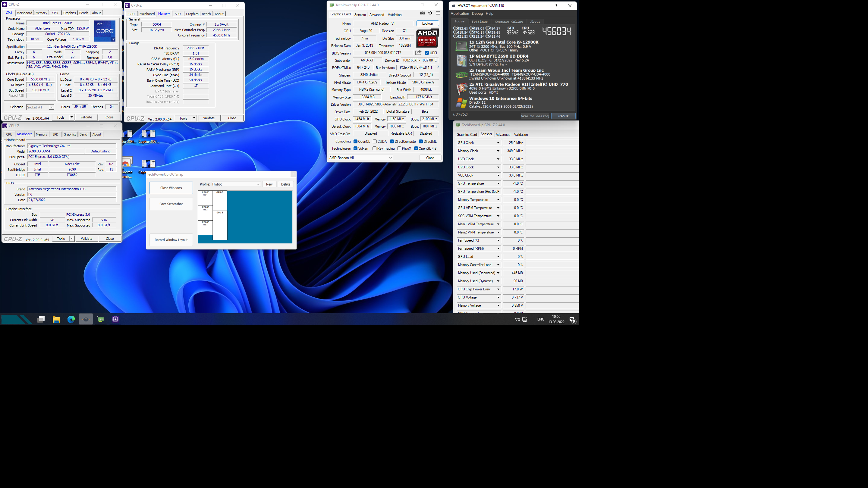Click the CPU-Z taskbar icon
The height and width of the screenshot is (488, 868).
(x=115, y=319)
